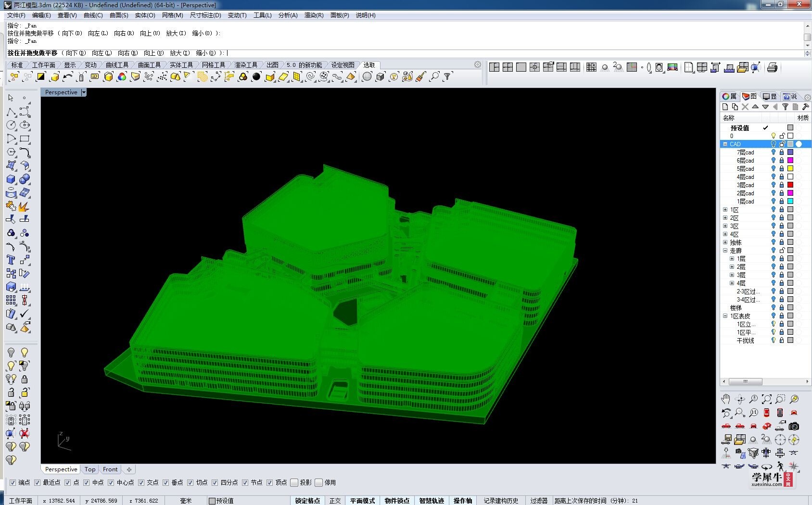Collapse the 1区表皮 layer group
The image size is (812, 505).
[x=725, y=316]
